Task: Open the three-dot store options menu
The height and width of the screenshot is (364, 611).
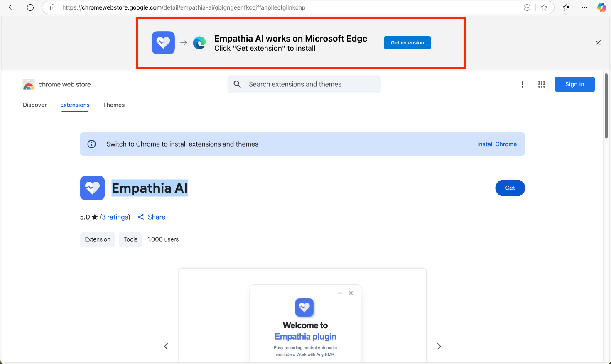Action: pyautogui.click(x=523, y=84)
